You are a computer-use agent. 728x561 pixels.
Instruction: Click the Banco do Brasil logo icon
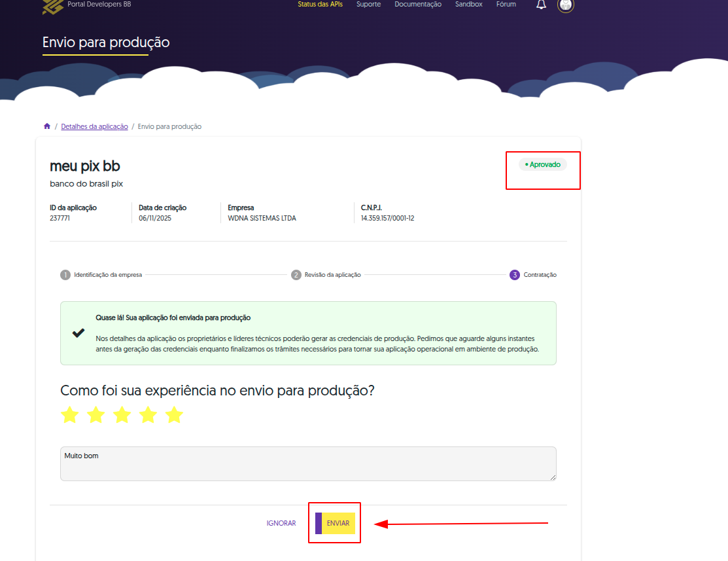pos(52,6)
